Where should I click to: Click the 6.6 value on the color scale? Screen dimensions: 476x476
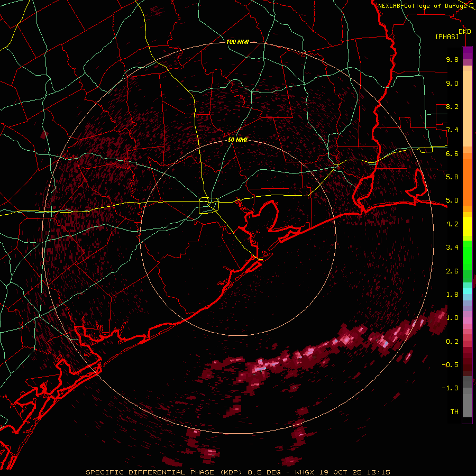point(452,153)
